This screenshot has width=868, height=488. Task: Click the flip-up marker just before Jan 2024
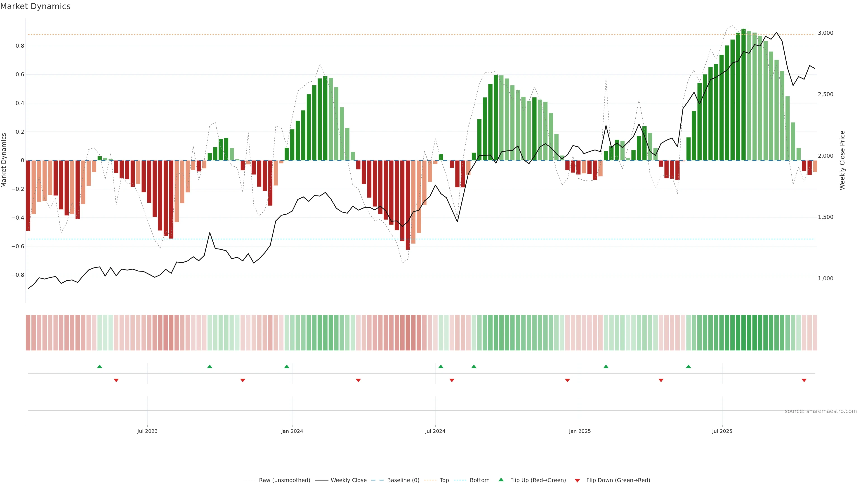click(287, 366)
